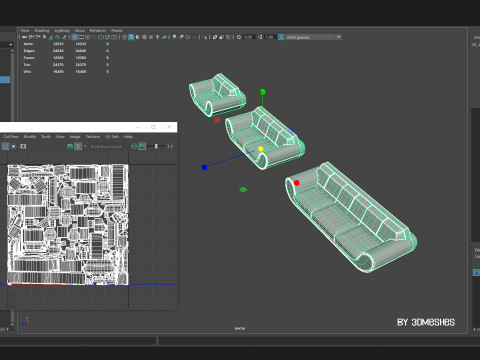
Task: Open the Shading menu in viewport
Action: point(42,30)
